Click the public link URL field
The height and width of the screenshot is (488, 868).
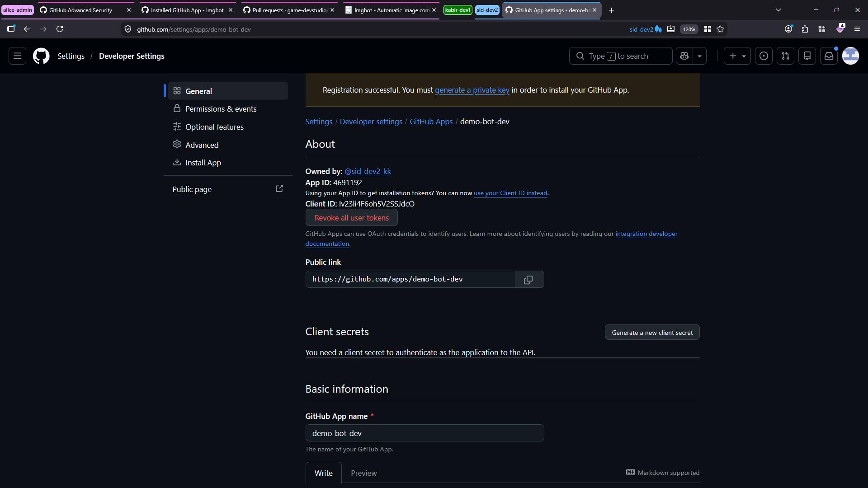[x=410, y=279]
